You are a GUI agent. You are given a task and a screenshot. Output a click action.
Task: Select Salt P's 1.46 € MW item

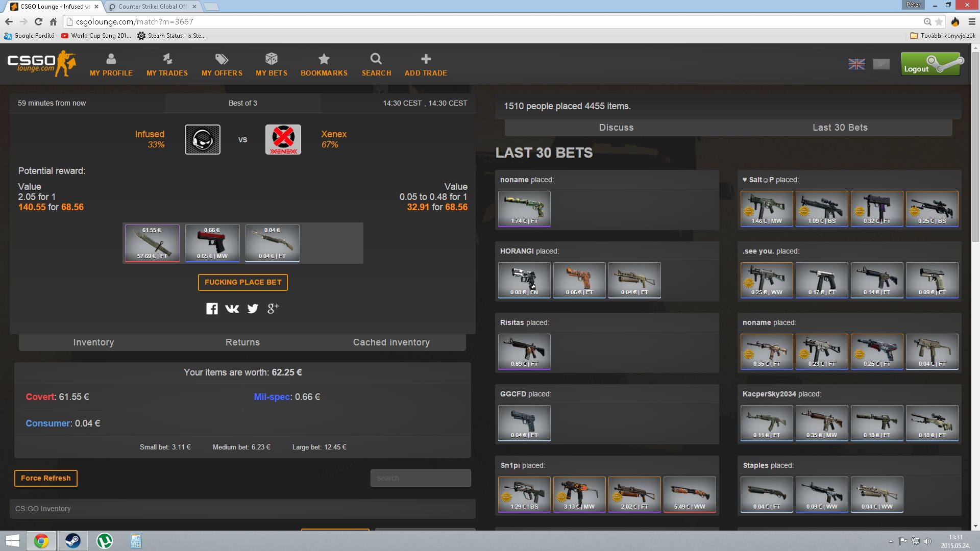click(x=767, y=209)
